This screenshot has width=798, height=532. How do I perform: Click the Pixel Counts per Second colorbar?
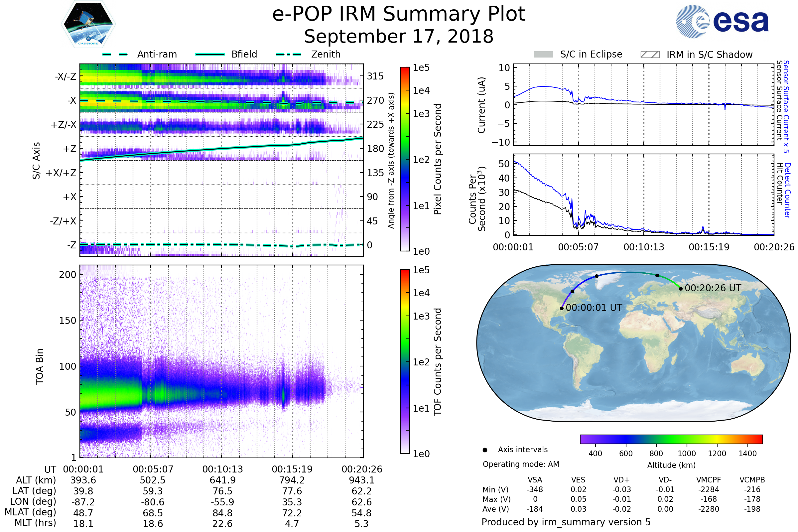pyautogui.click(x=405, y=159)
